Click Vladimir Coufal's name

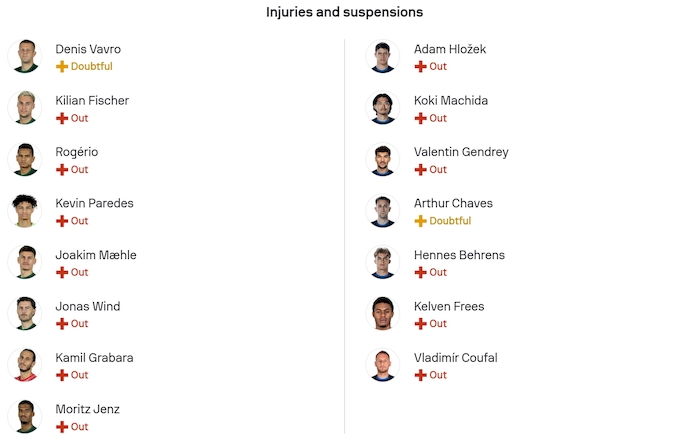pyautogui.click(x=455, y=358)
